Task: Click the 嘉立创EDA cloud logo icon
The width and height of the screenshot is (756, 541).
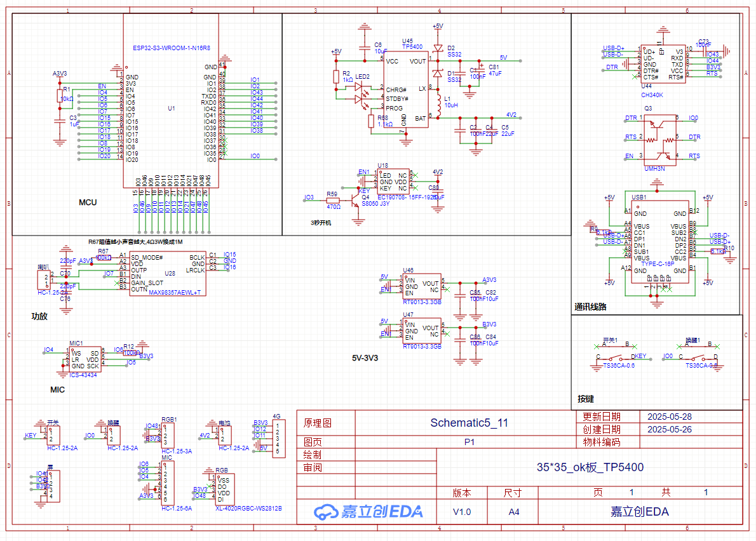Action: [x=326, y=512]
